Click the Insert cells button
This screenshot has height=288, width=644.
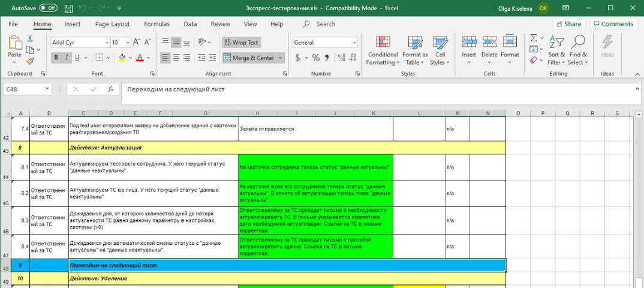[x=469, y=51]
